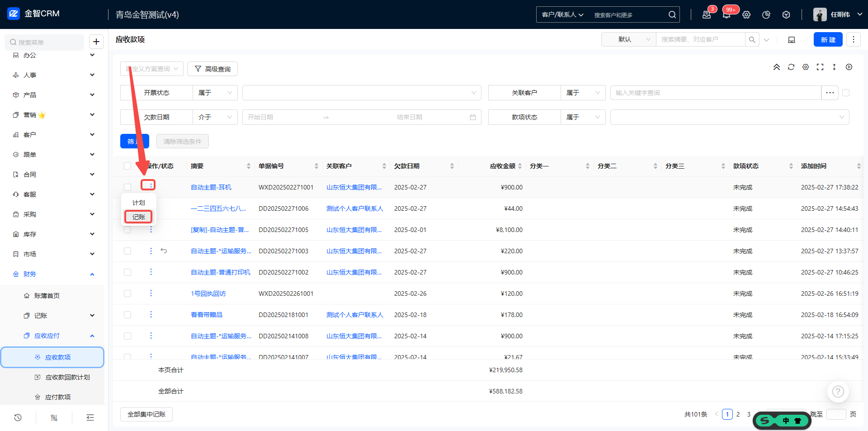Open the 介于 operator dropdown for 欠款日期
Screen dimensions: 868x431
pyautogui.click(x=215, y=117)
